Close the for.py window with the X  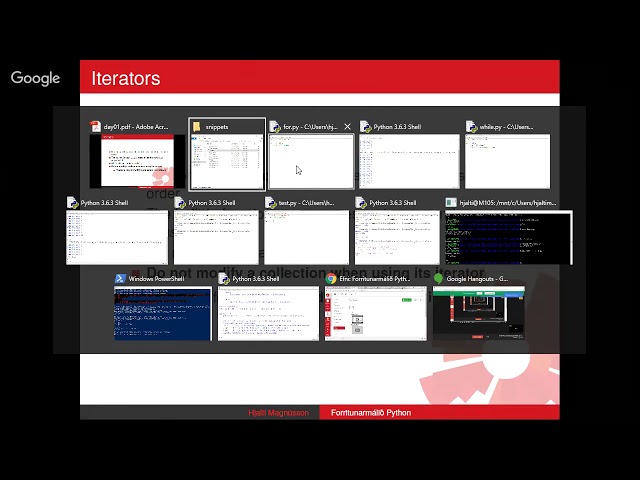(347, 127)
